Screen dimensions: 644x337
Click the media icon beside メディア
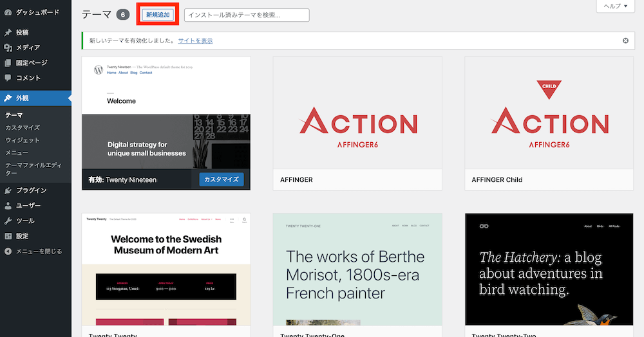click(8, 48)
